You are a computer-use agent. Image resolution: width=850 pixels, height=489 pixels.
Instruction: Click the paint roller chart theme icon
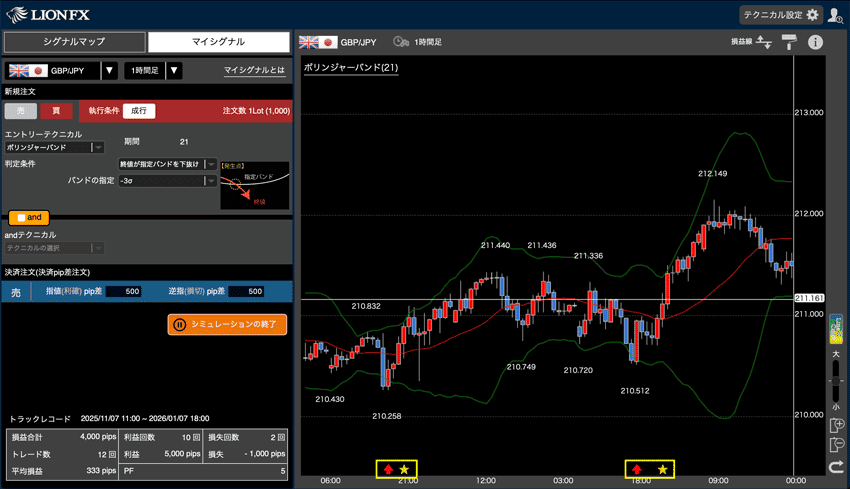tap(790, 42)
